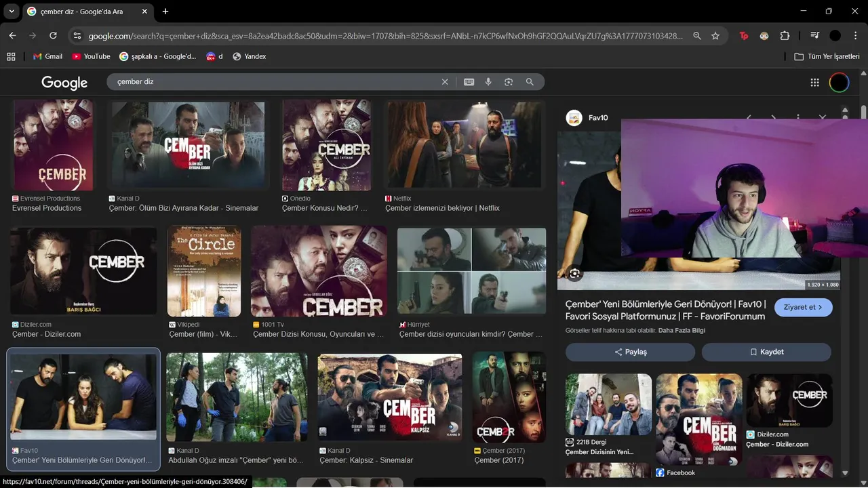The height and width of the screenshot is (488, 868).
Task: Open Vikipedi 'The Circle' film poster
Action: pyautogui.click(x=204, y=271)
